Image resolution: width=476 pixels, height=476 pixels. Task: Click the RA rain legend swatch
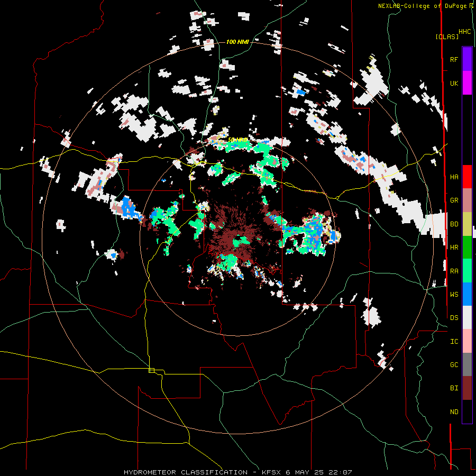(x=467, y=271)
